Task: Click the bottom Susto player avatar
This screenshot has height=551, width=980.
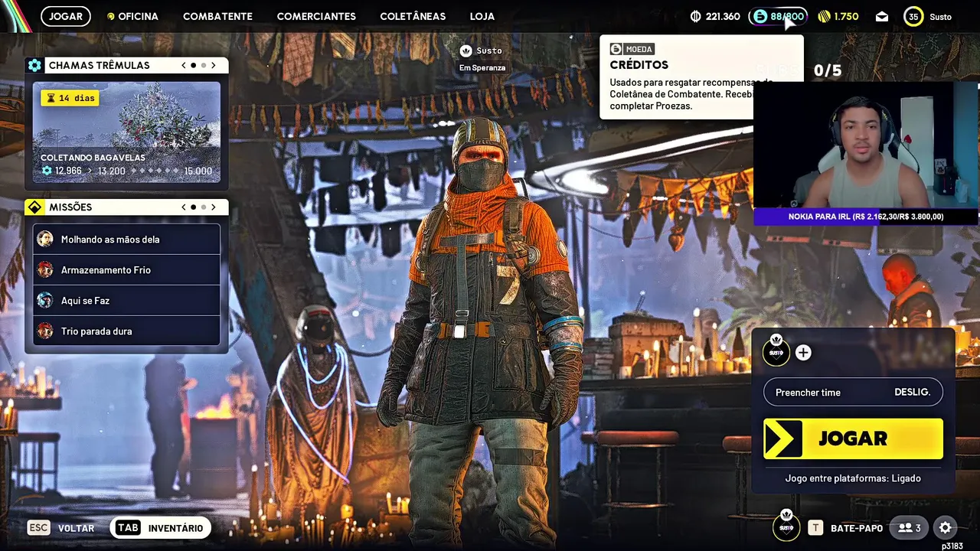Action: coord(786,526)
